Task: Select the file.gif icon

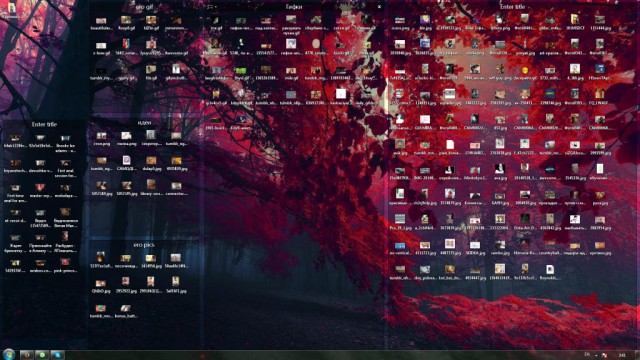Action: (x=151, y=73)
